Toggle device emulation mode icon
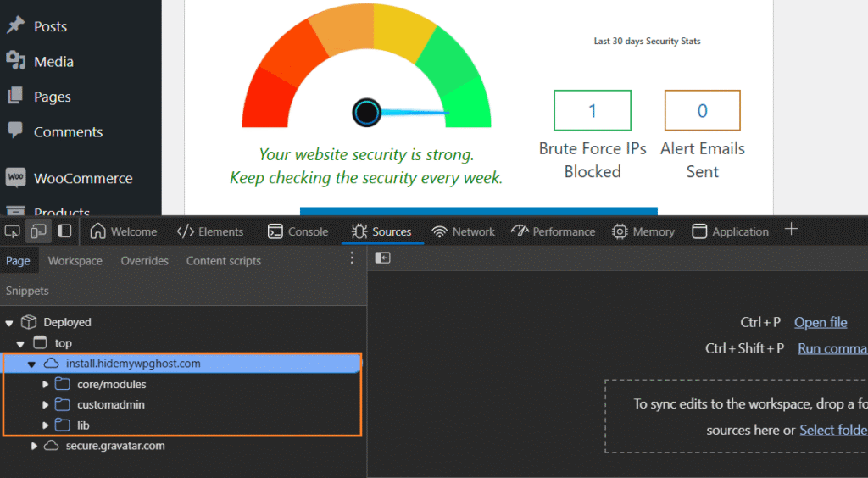 [38, 231]
